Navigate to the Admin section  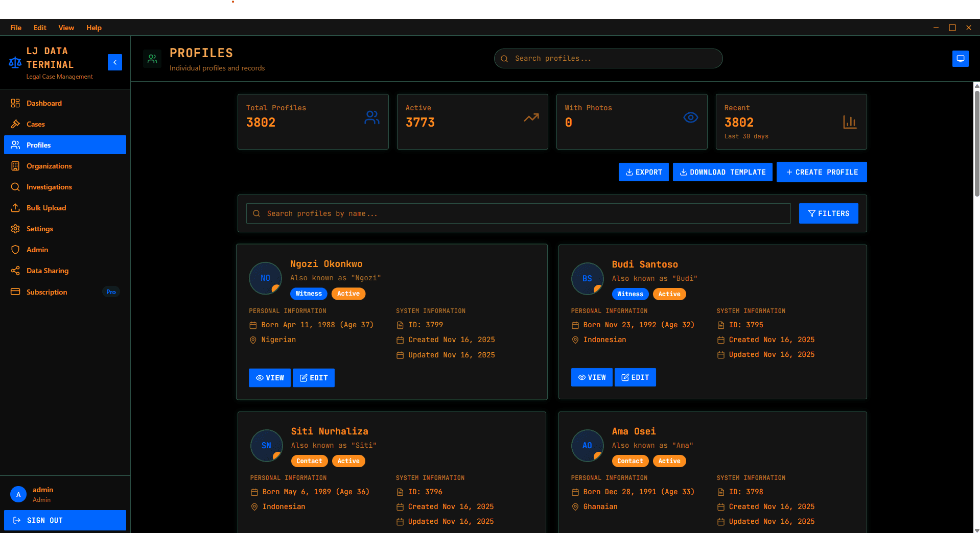coord(36,250)
